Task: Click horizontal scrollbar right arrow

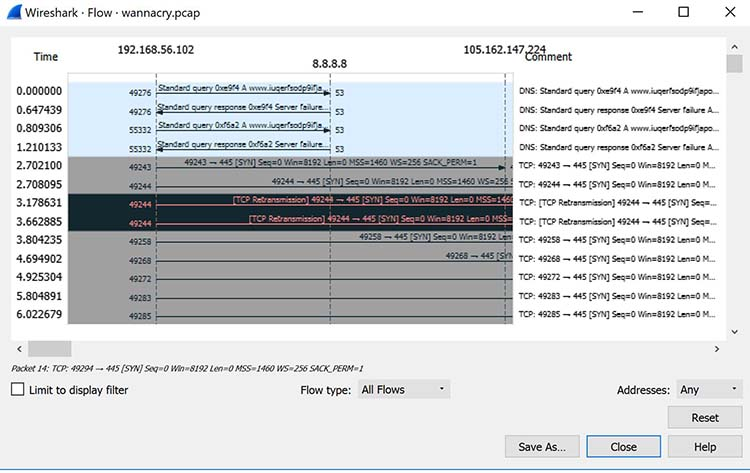Action: [717, 349]
